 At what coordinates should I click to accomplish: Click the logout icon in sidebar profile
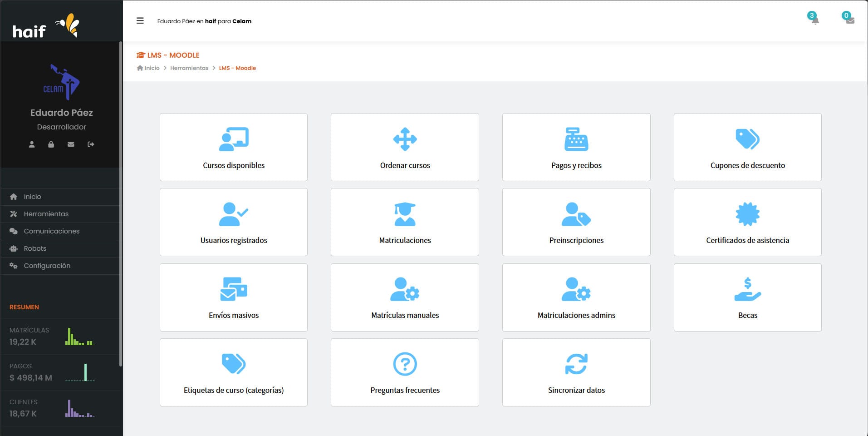click(x=91, y=144)
